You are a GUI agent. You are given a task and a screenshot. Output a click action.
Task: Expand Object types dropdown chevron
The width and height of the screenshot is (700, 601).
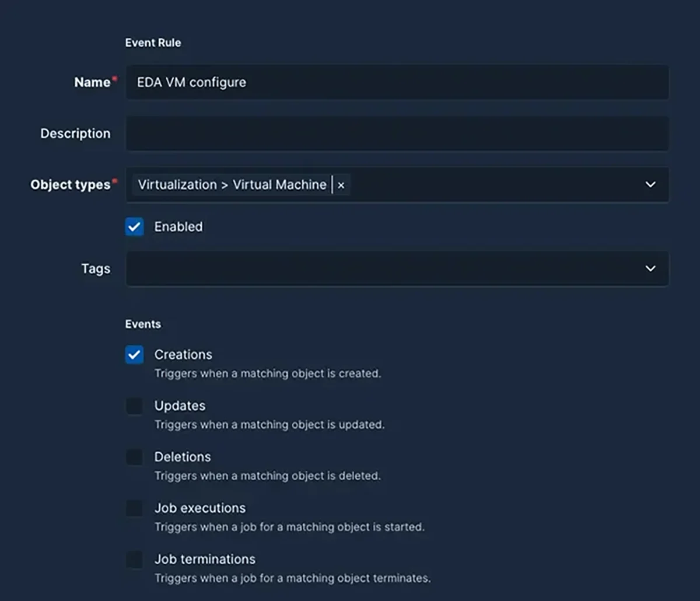(650, 185)
